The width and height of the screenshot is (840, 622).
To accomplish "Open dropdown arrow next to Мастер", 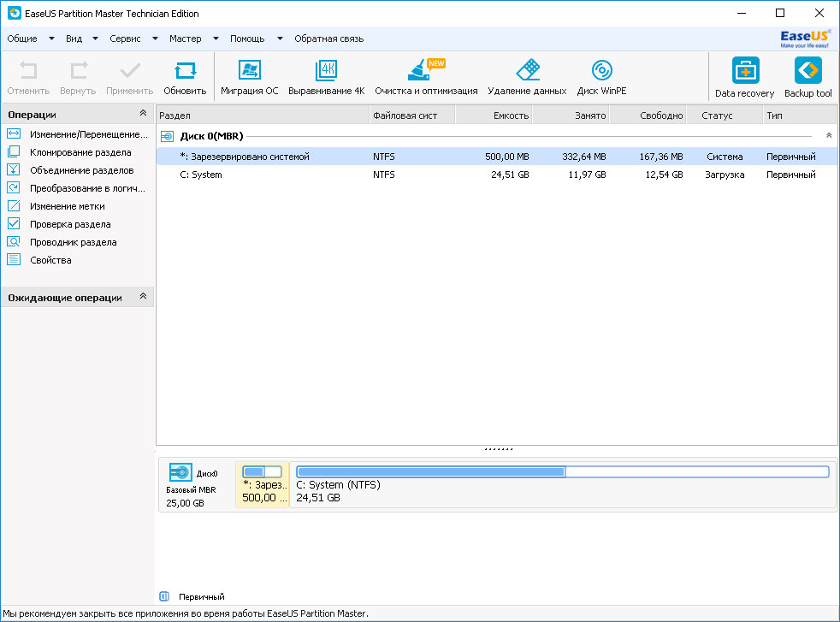I will 216,39.
